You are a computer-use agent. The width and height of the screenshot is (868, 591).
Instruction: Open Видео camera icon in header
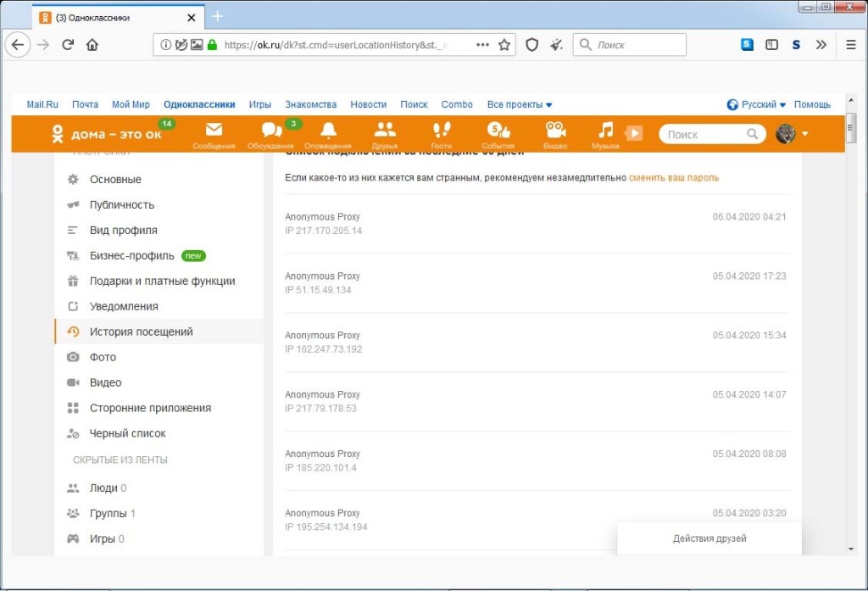coord(555,131)
